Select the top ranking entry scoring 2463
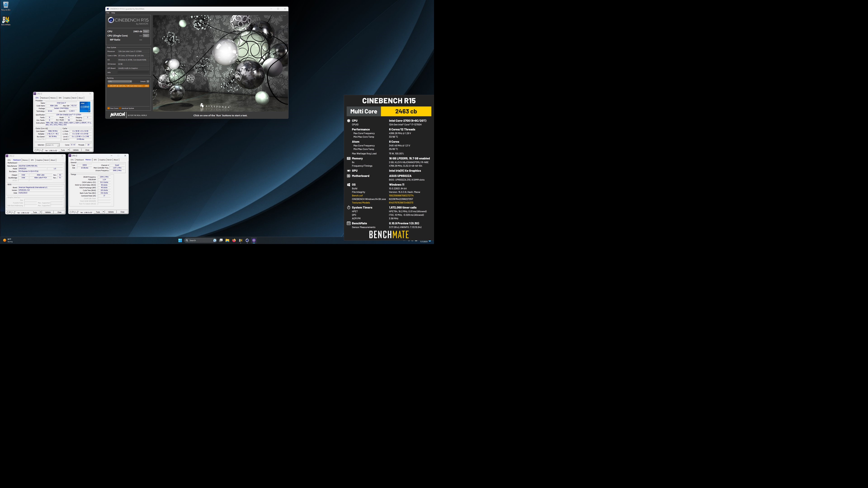This screenshot has width=868, height=488. click(x=128, y=86)
